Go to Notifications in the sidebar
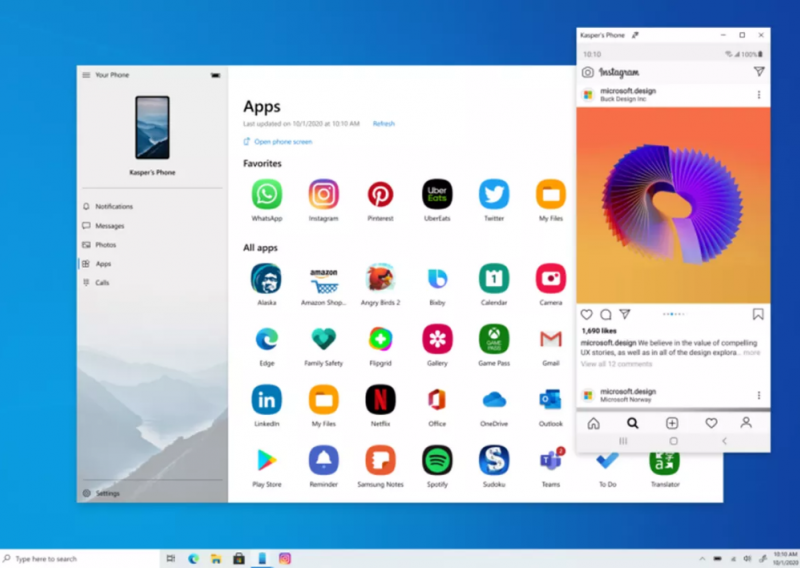 click(x=113, y=207)
